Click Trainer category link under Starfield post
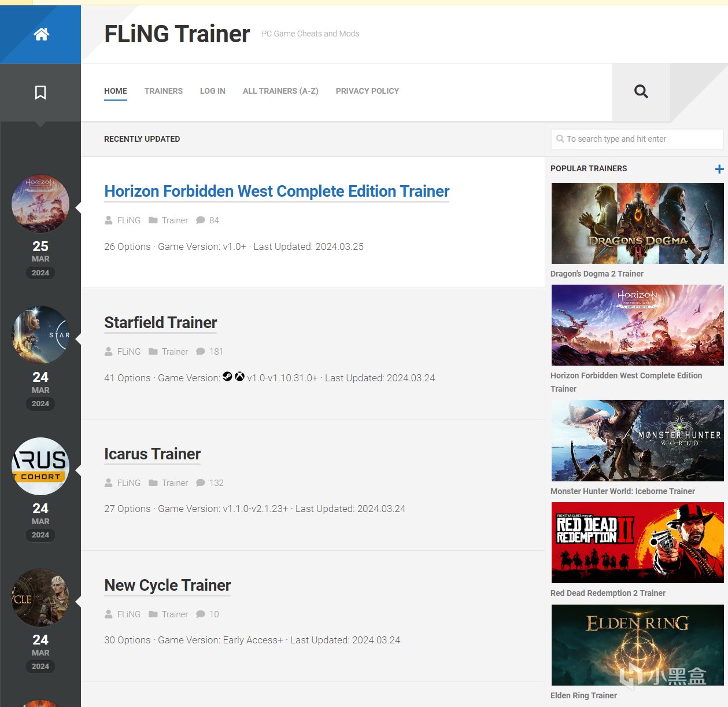This screenshot has width=728, height=707. pyautogui.click(x=175, y=352)
